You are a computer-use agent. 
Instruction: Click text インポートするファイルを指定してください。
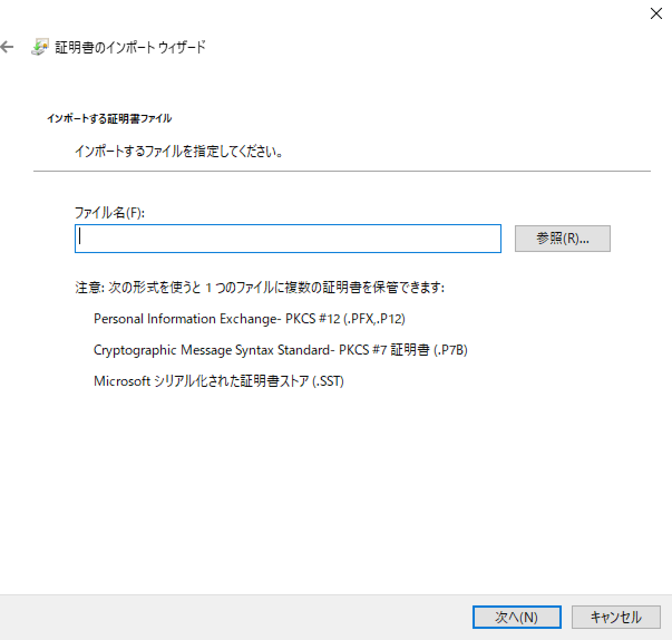[179, 151]
